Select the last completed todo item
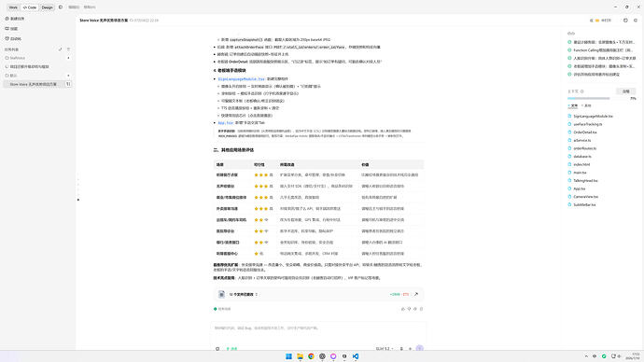Screen dimensions: 644x362 pyautogui.click(x=594, y=75)
